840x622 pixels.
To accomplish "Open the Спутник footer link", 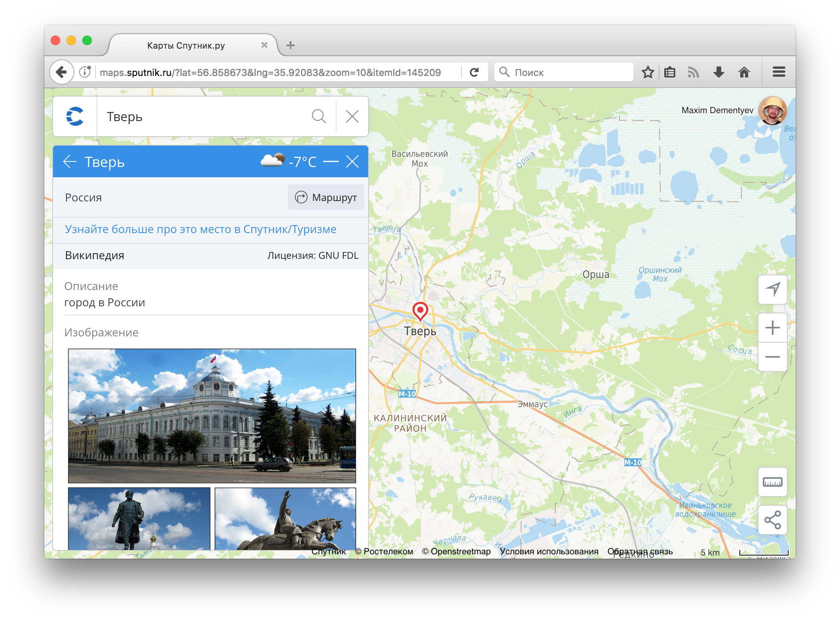I will click(329, 551).
